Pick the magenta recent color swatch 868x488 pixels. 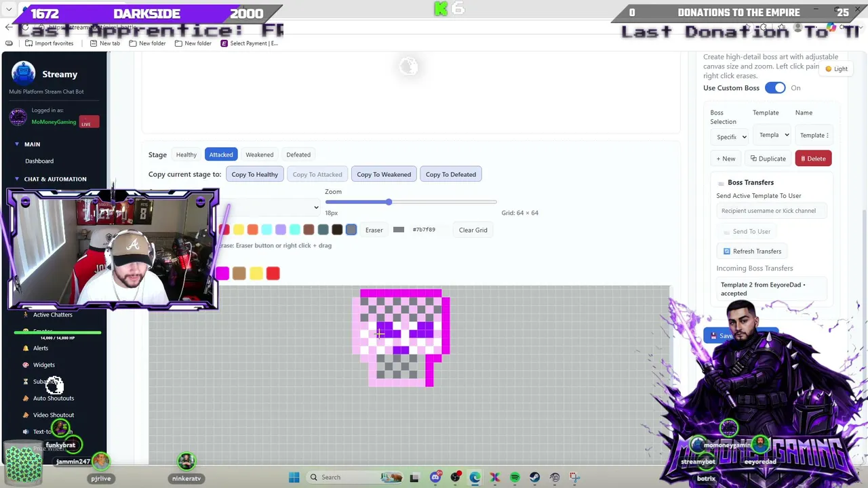pos(222,273)
